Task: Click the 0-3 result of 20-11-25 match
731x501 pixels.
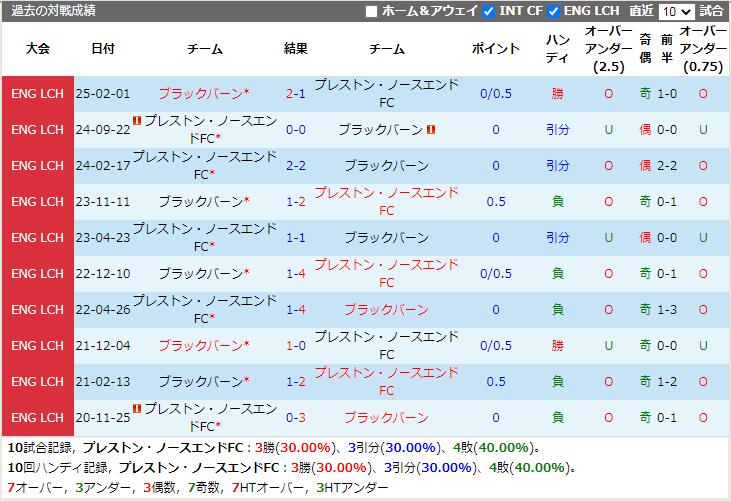Action: [x=295, y=417]
